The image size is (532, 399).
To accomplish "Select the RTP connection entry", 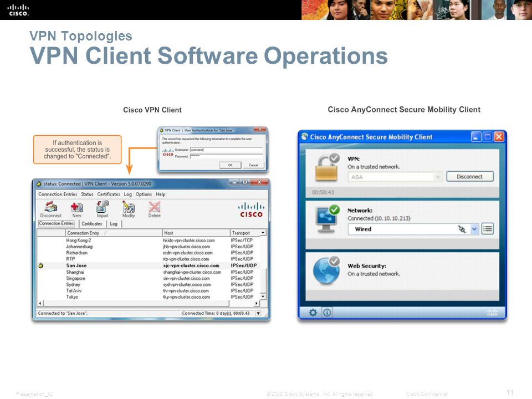I will pos(149,259).
